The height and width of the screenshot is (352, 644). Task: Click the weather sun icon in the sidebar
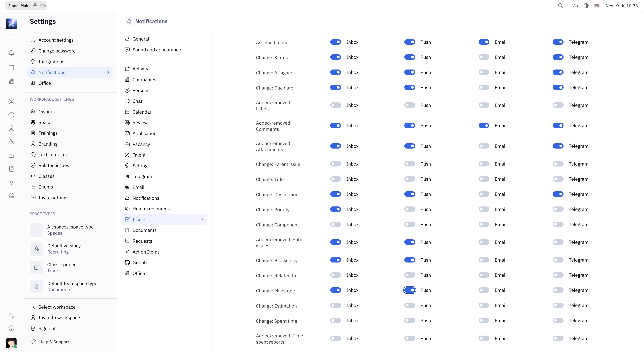tap(12, 182)
